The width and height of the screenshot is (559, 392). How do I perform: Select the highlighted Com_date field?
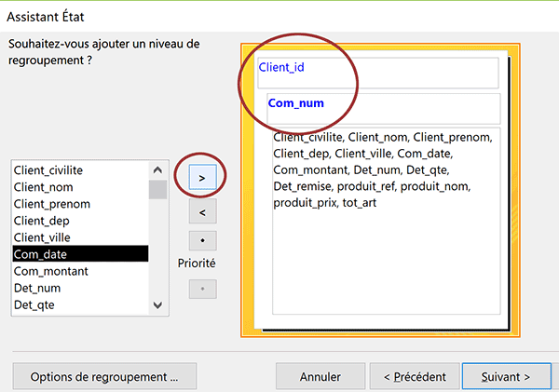point(80,254)
